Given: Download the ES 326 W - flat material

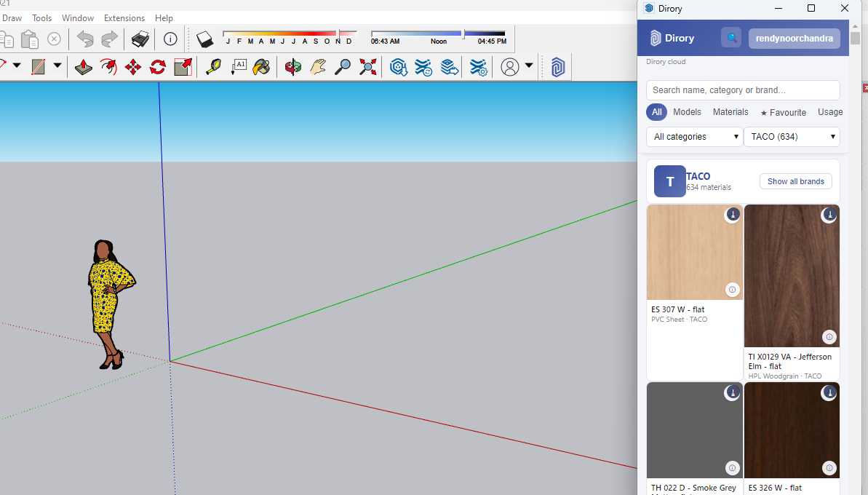Looking at the screenshot, I should (x=829, y=392).
